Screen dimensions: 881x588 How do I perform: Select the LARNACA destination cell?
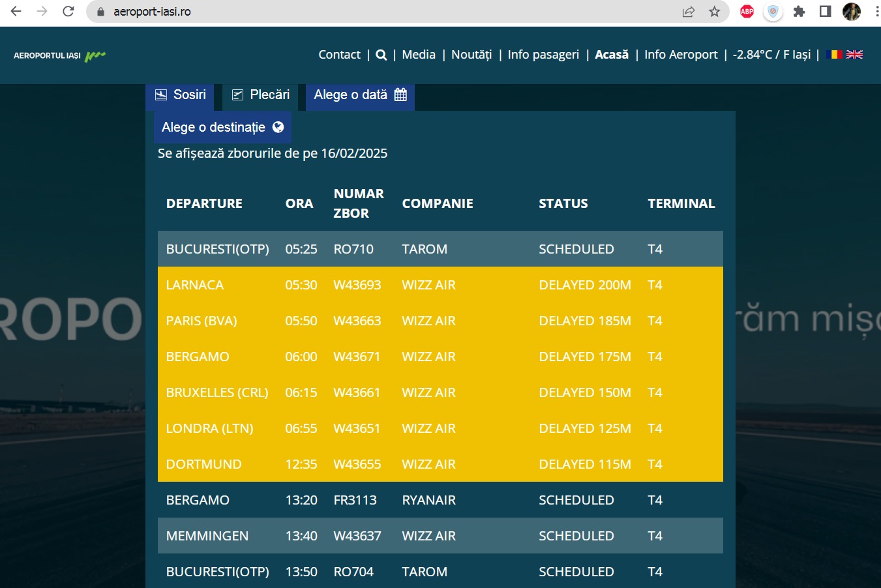coord(195,285)
